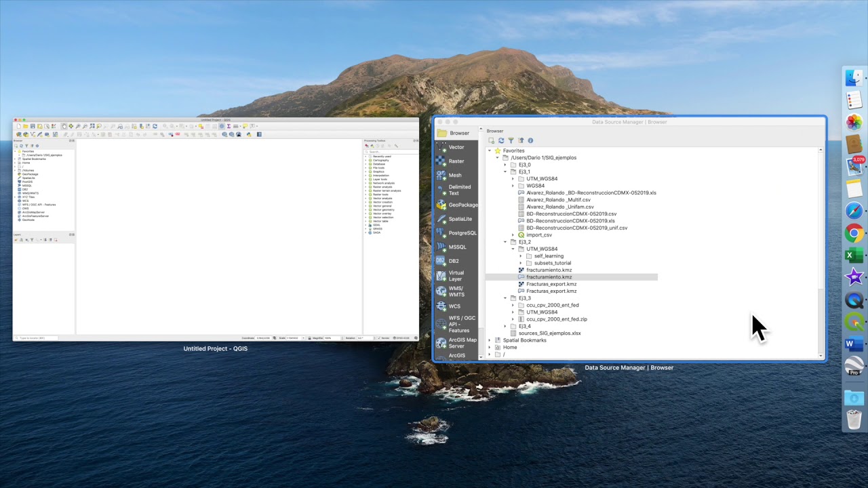Click the "Untitled Project - QGIS" window label
The height and width of the screenshot is (488, 868).
(x=216, y=348)
